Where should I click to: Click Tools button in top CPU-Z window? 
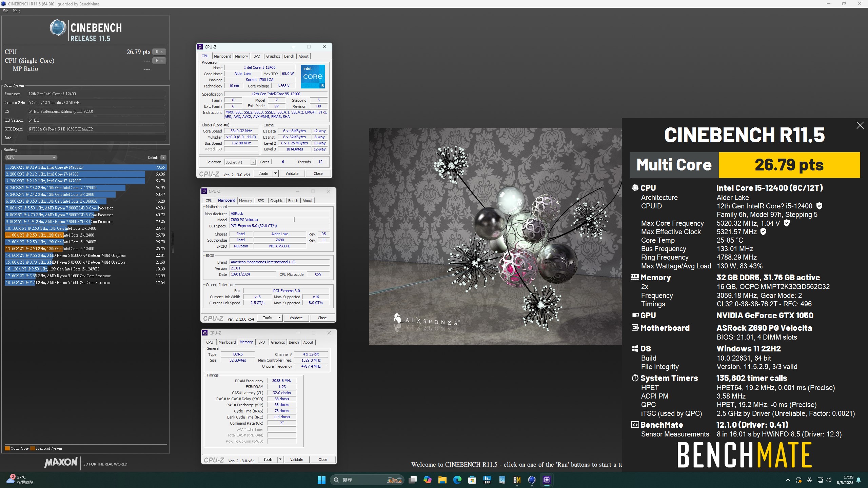point(263,174)
